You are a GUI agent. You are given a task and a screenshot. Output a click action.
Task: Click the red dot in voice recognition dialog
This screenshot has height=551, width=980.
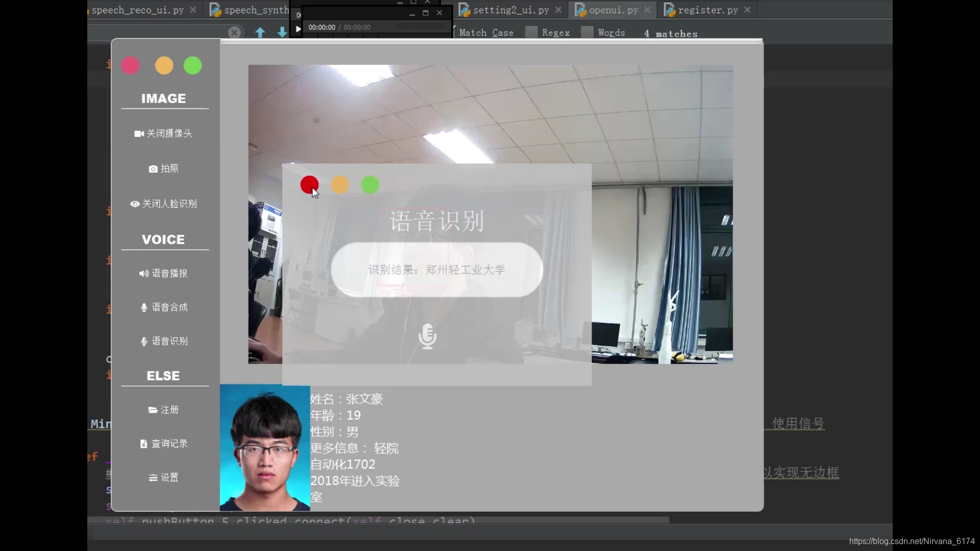(309, 185)
